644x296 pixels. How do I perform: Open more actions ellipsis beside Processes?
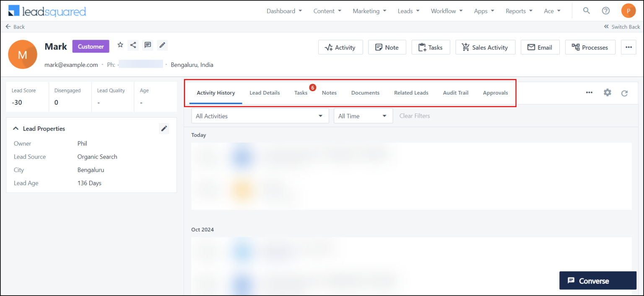coord(628,47)
